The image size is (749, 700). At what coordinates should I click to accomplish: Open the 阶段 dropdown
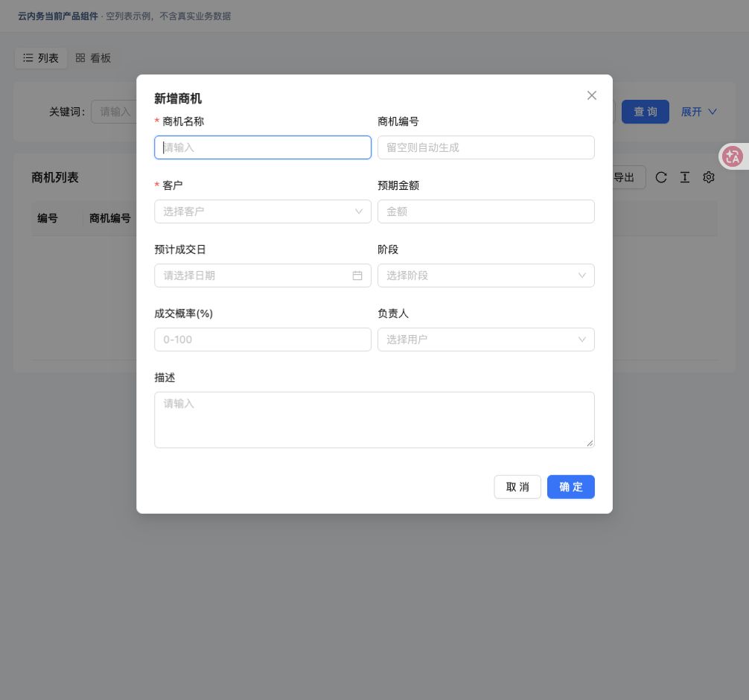485,276
